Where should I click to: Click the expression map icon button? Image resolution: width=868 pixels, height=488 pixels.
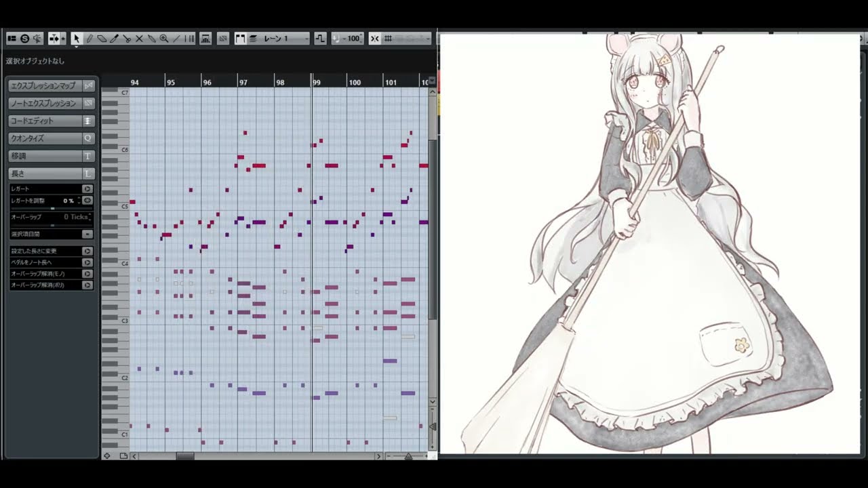pyautogui.click(x=88, y=85)
